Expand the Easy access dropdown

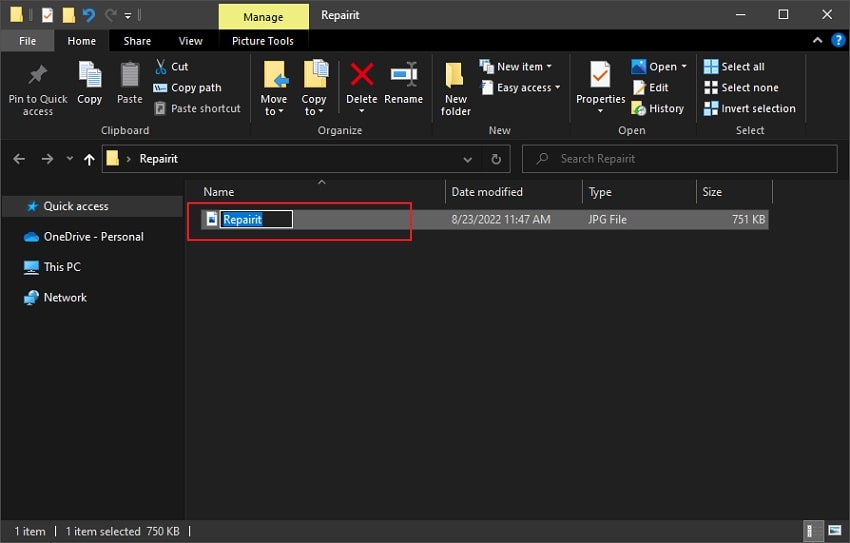521,88
